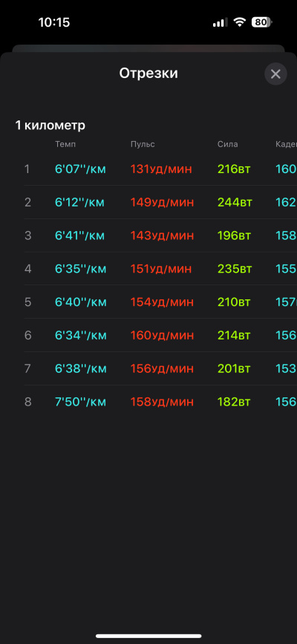Tap the home indicator bar at bottom
Screen dimensions: 297x644
148,636
